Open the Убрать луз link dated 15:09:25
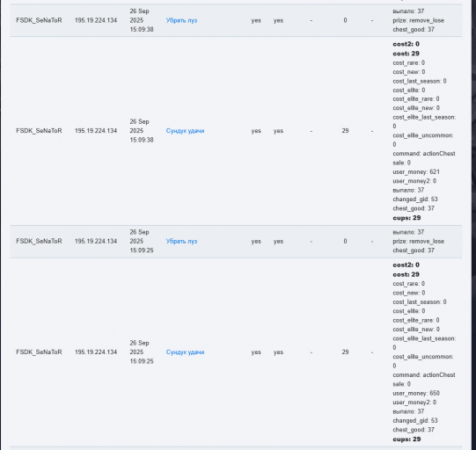476x450 pixels. (181, 241)
